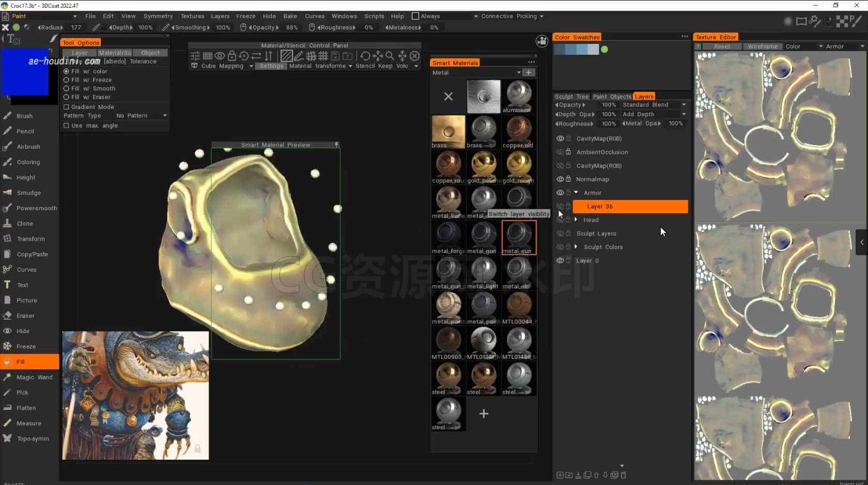
Task: Close the Material/Stencil Control Panel with X icon
Action: pos(414,56)
